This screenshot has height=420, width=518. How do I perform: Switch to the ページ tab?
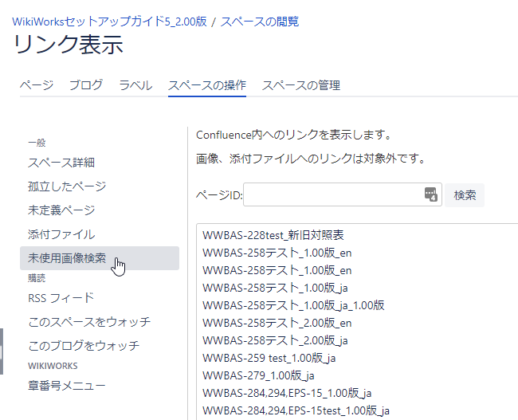[36, 85]
